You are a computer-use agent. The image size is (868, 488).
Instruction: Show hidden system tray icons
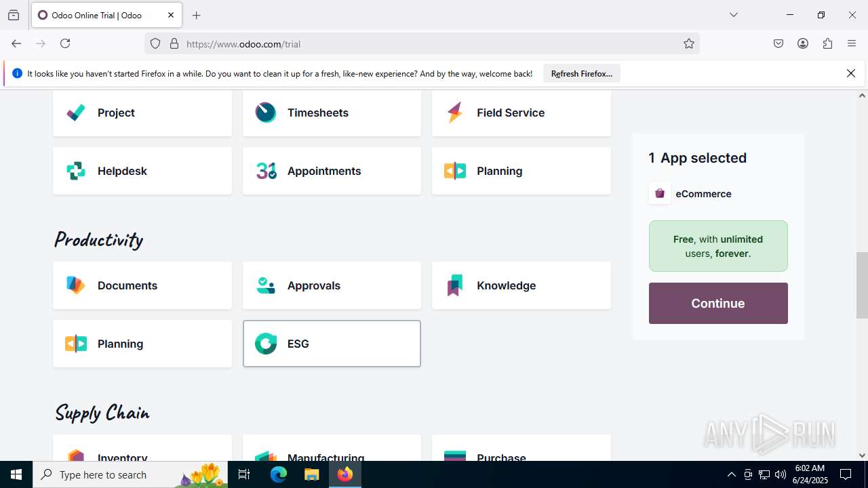click(731, 474)
